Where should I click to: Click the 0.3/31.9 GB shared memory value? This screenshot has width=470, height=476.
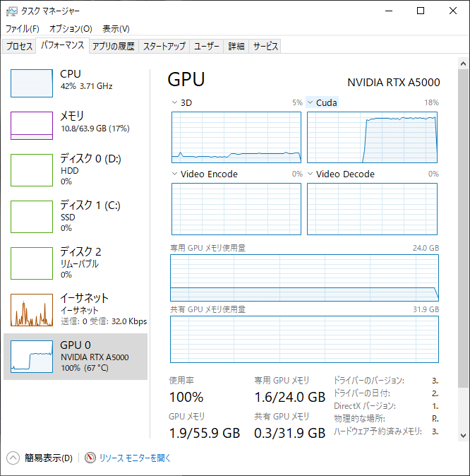click(290, 433)
